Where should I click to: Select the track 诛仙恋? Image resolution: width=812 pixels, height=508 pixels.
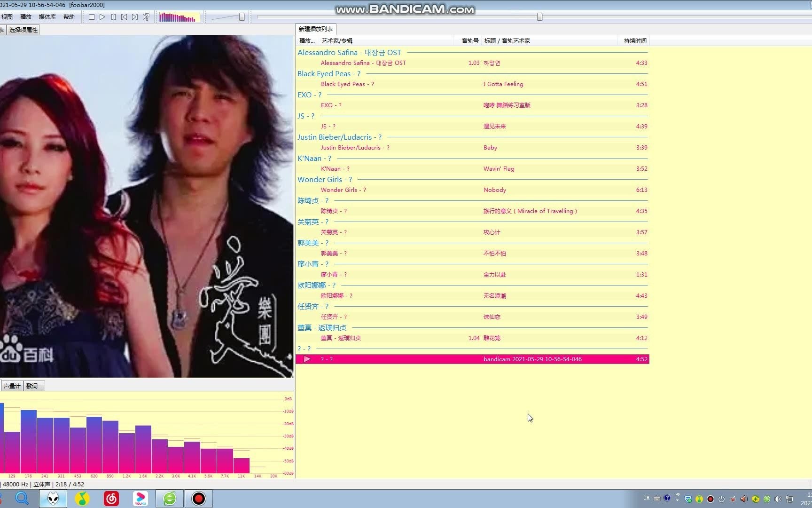point(472,317)
